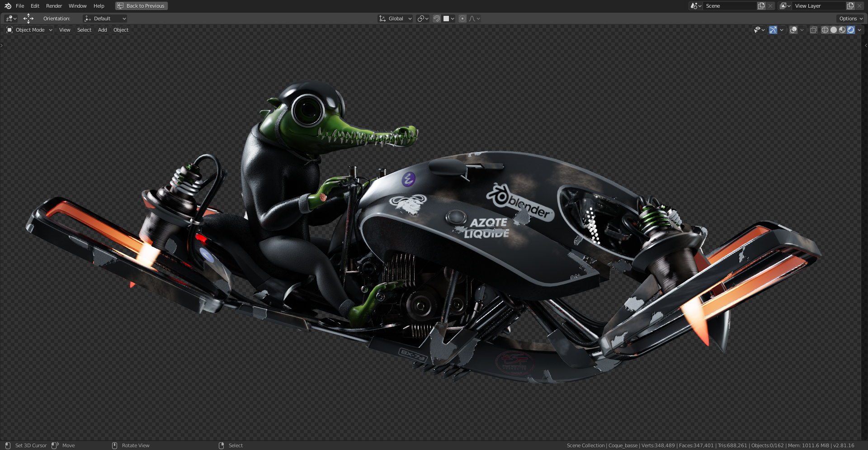The image size is (868, 450).
Task: Expand the gizmo options dropdown arrow
Action: [x=782, y=30]
